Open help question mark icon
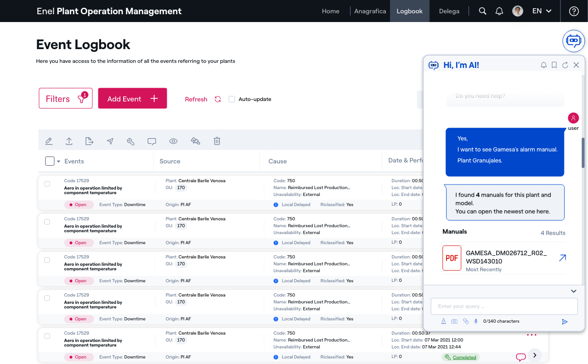The height and width of the screenshot is (364, 588). (574, 11)
